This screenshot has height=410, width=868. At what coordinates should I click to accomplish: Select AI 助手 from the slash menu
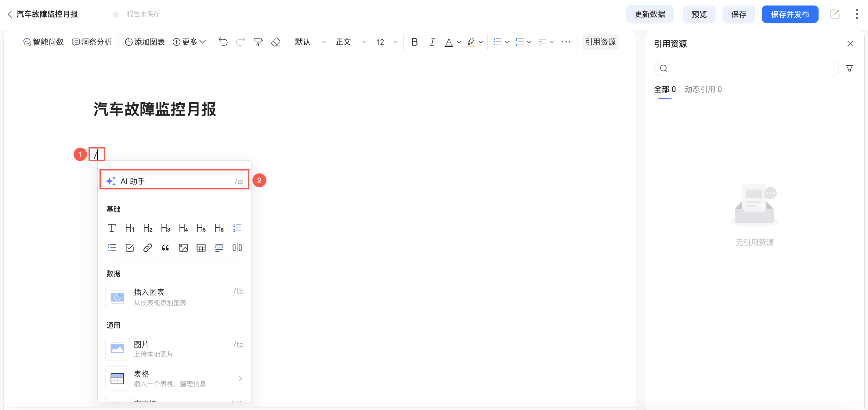[174, 181]
